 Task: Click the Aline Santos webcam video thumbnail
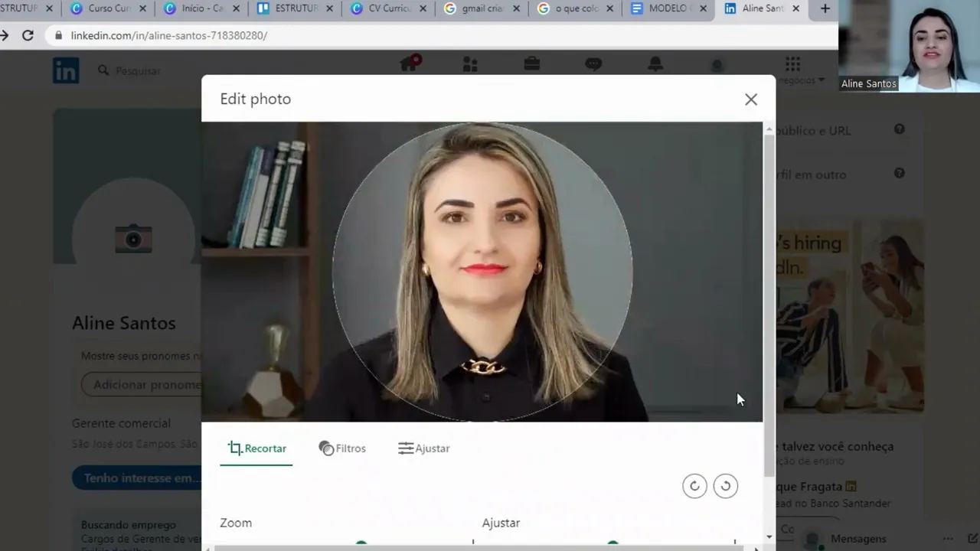[x=909, y=46]
